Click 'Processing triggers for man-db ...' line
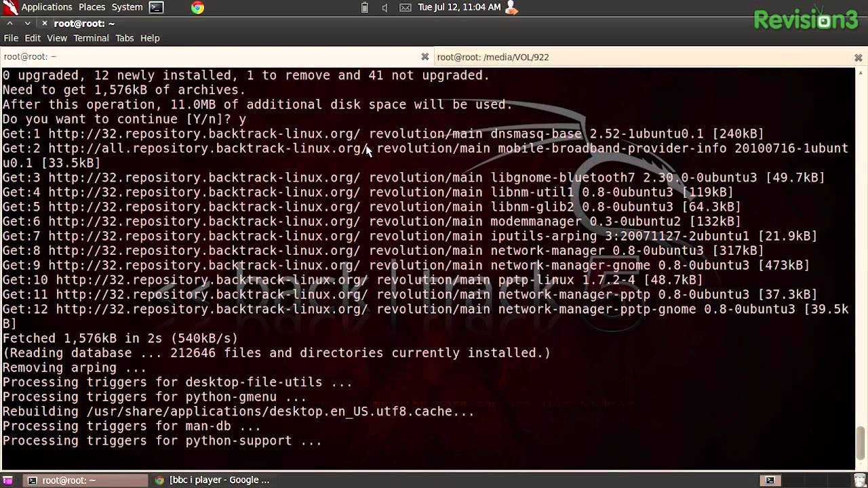868x488 pixels. pyautogui.click(x=132, y=426)
